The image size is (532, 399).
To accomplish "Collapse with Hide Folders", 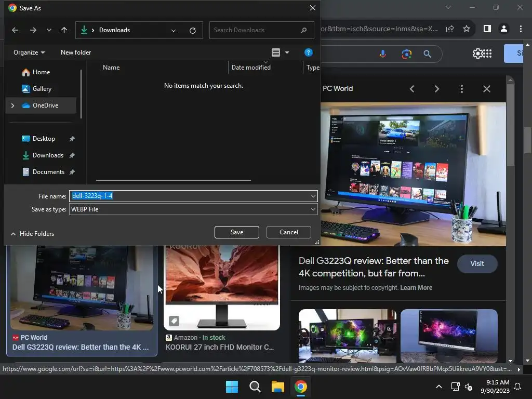I will (33, 233).
